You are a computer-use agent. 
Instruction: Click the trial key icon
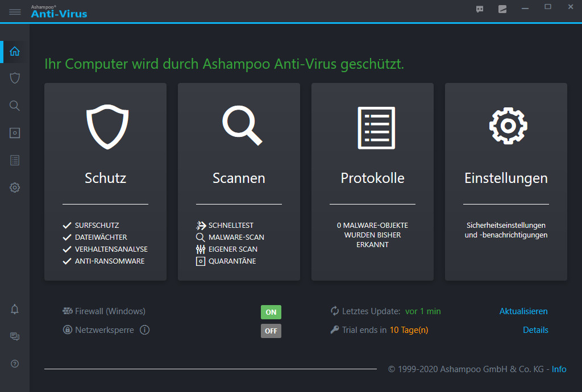tap(334, 330)
